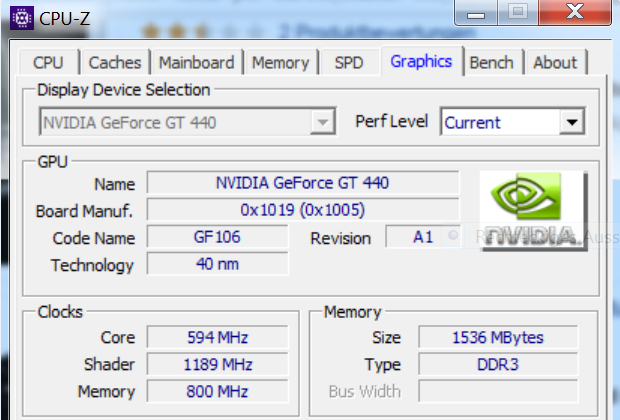Click the memory Type value DDR3
620x420 pixels.
click(x=498, y=364)
